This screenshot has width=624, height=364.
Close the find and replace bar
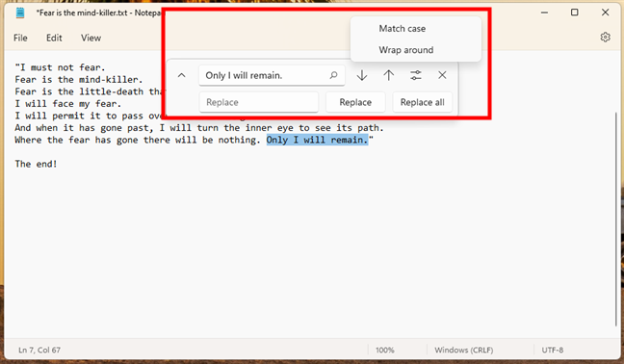pos(442,75)
